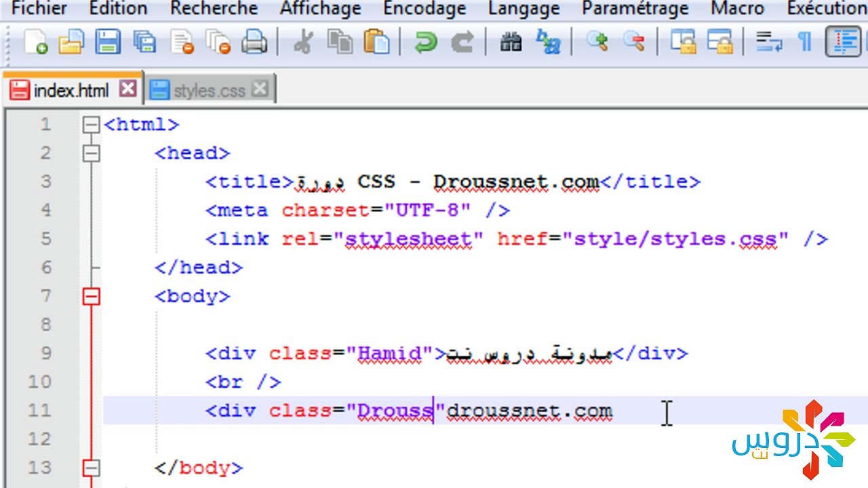This screenshot has width=868, height=488.
Task: Click the Copy icon in the toolbar
Action: tap(339, 42)
